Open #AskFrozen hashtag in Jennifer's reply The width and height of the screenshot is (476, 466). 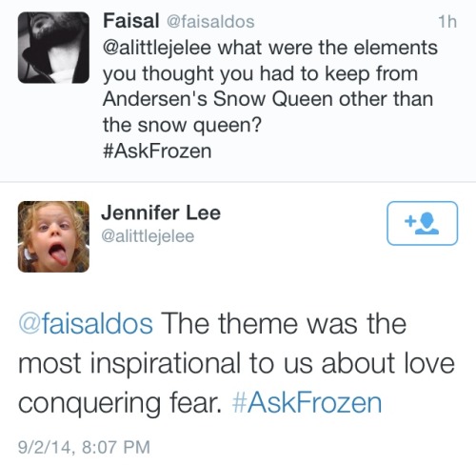pyautogui.click(x=307, y=402)
